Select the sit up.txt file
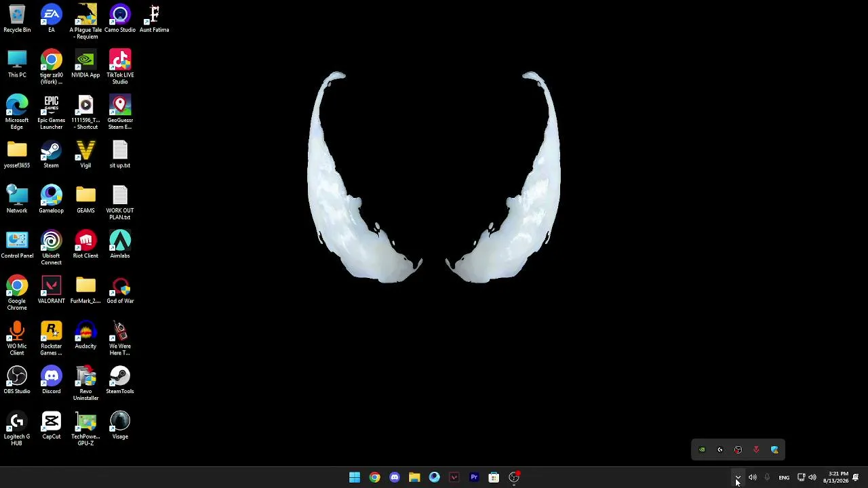Screen dimensions: 868x488 (120, 155)
